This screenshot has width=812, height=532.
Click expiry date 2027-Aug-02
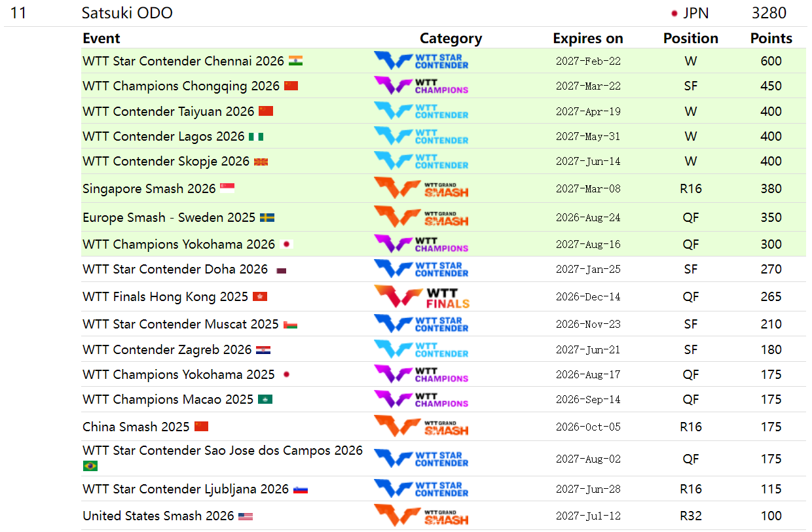pyautogui.click(x=588, y=459)
